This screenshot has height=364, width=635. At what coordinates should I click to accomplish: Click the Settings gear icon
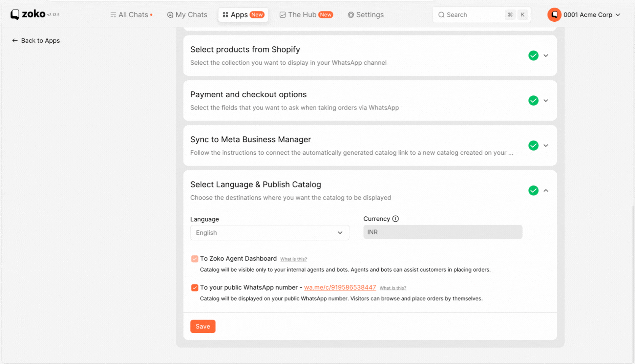click(351, 15)
